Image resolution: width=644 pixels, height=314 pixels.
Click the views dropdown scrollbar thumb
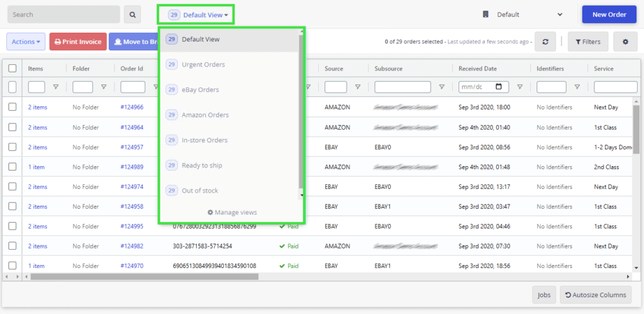click(301, 111)
